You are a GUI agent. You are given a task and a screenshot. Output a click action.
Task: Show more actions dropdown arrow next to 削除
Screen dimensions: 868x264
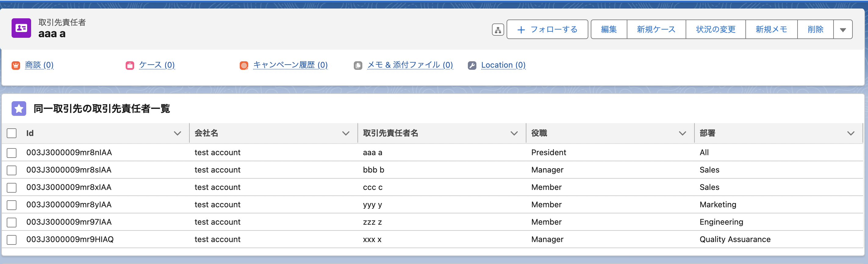tap(843, 30)
